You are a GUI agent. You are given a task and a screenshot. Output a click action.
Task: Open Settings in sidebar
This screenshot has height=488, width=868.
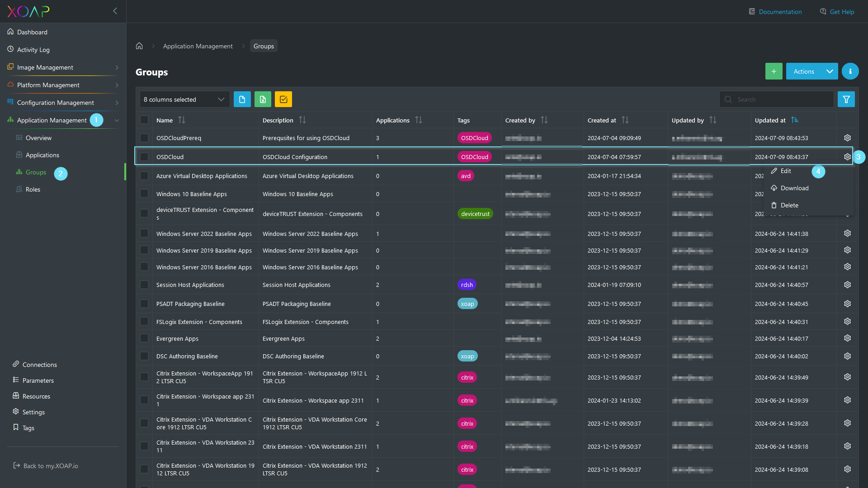point(29,412)
